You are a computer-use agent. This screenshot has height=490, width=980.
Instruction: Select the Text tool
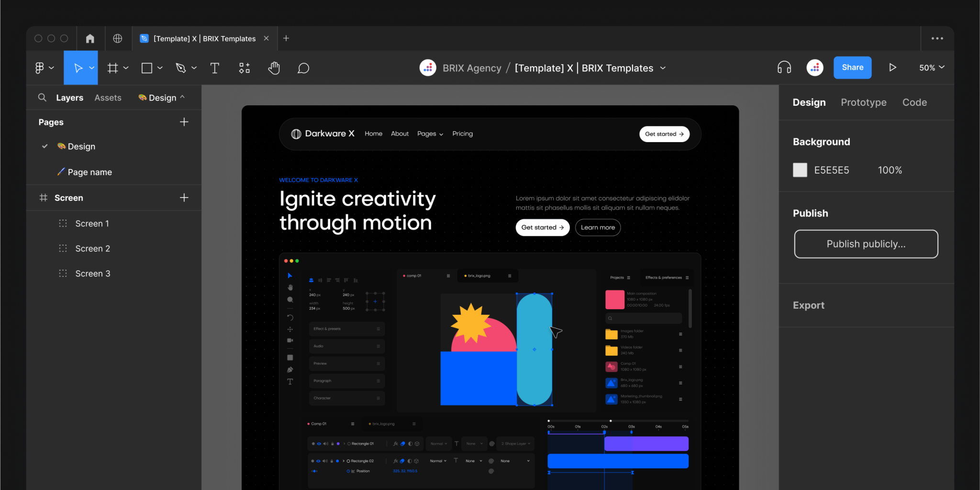tap(214, 67)
